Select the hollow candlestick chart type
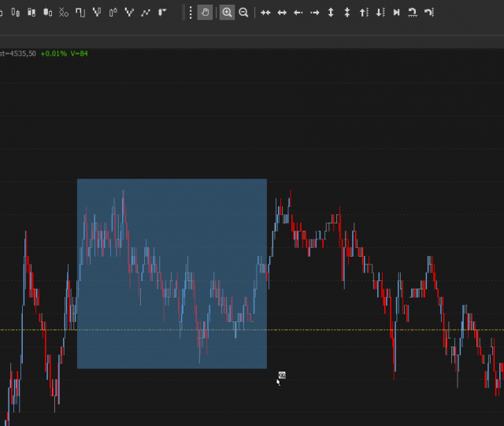504x426 pixels. (x=15, y=13)
